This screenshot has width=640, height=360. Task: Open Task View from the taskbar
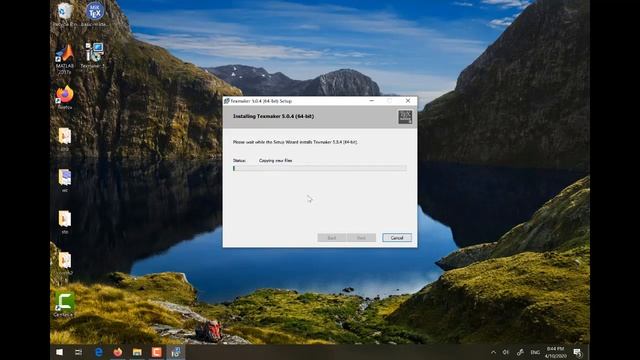(78, 352)
